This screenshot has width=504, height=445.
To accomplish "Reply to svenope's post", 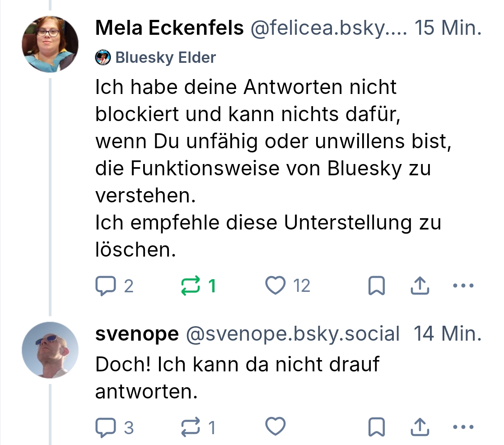I will (x=106, y=427).
